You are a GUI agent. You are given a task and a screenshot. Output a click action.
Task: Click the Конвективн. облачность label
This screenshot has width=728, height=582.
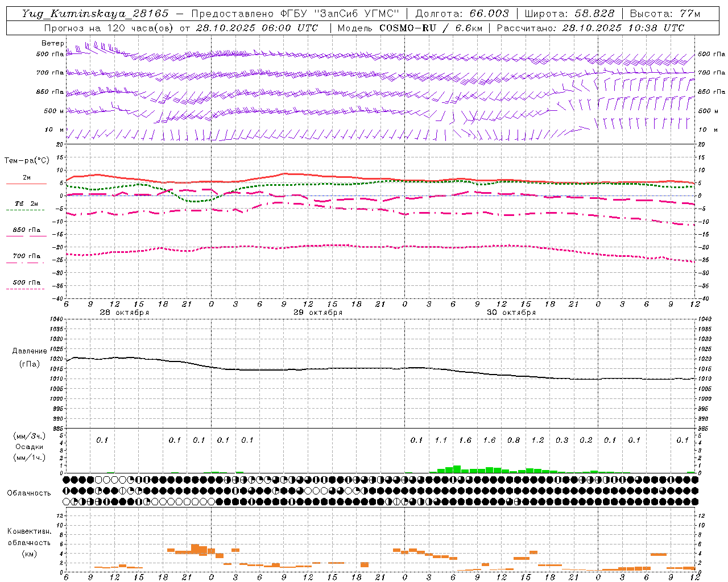pos(29,537)
